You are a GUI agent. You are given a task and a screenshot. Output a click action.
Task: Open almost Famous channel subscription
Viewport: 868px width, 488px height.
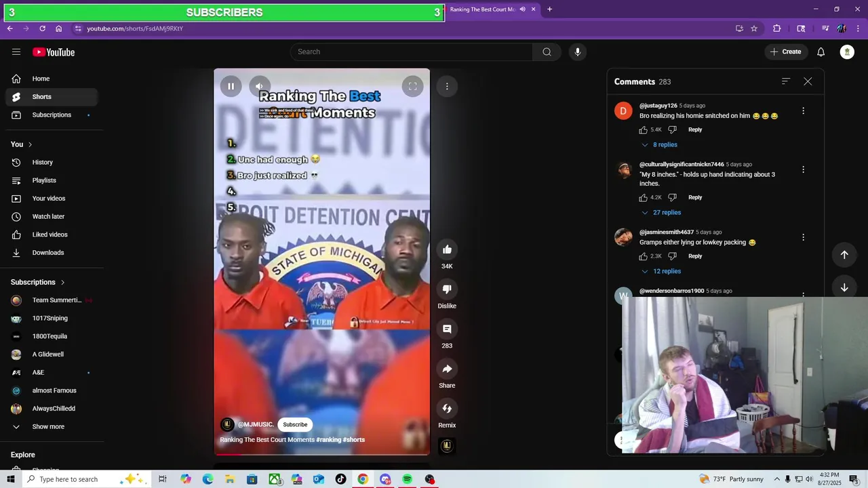52,390
